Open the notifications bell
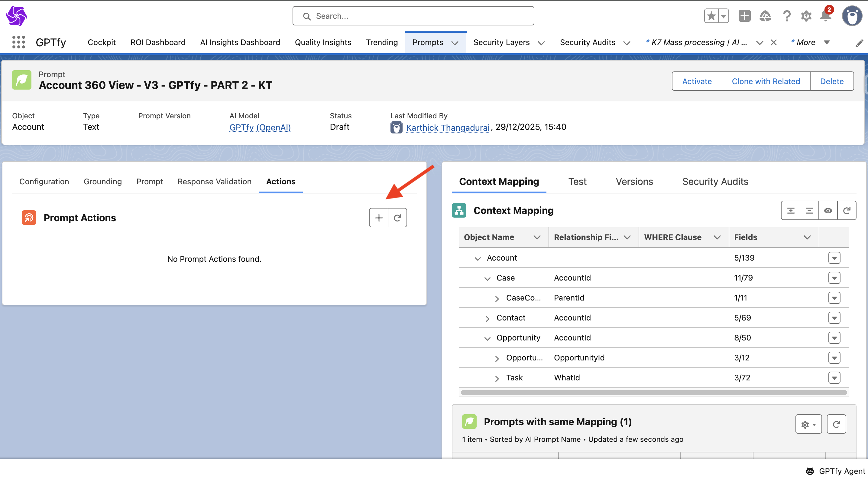 825,16
